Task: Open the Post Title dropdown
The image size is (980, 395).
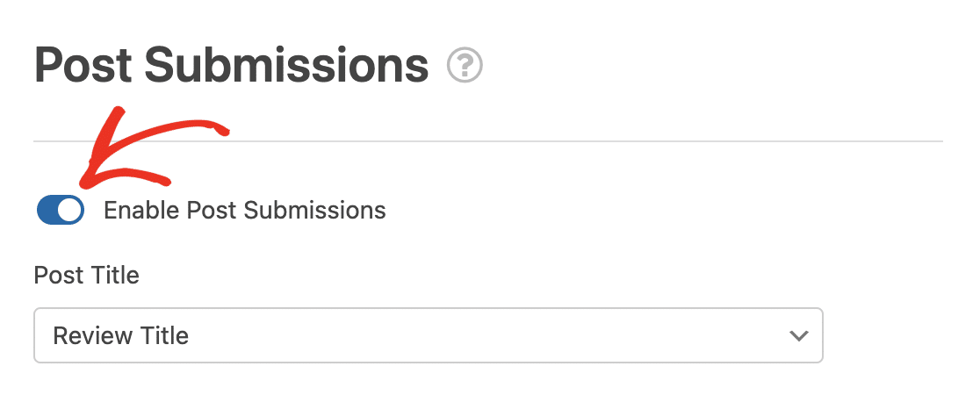Action: pyautogui.click(x=429, y=335)
